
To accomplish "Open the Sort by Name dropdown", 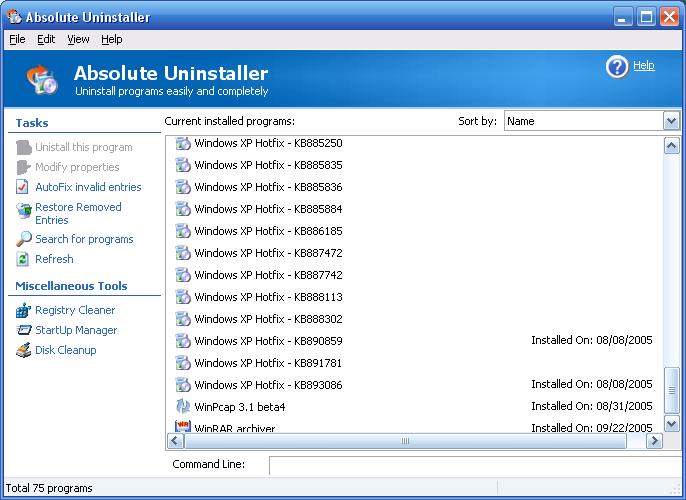I will (x=671, y=121).
